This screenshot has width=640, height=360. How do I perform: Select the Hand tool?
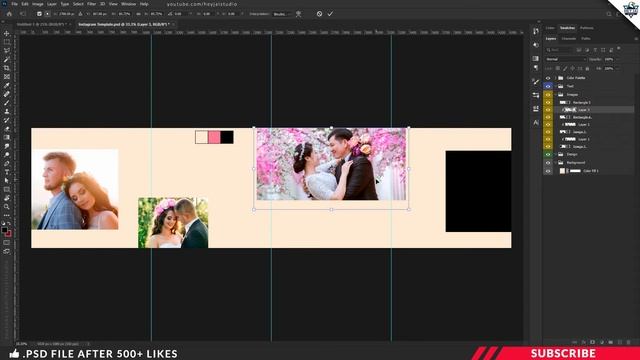(x=7, y=198)
